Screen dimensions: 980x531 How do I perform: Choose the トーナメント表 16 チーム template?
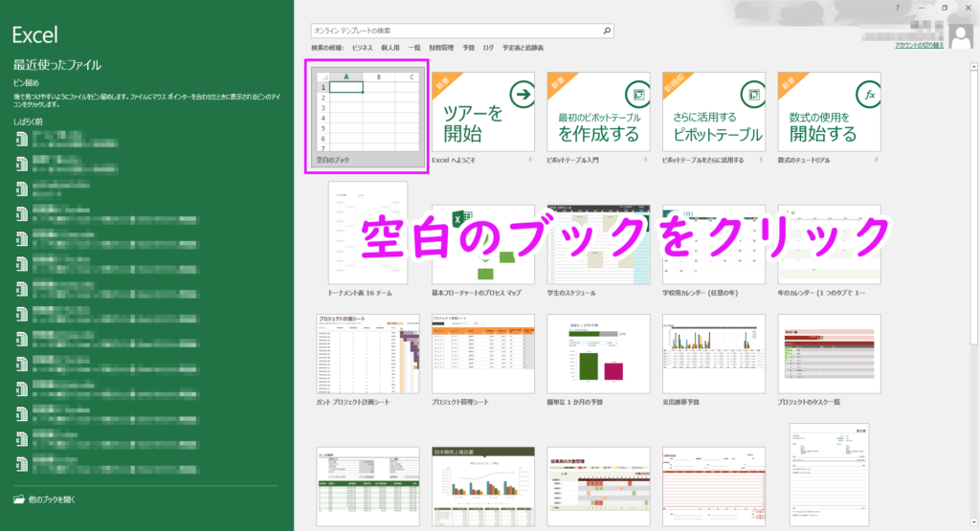click(x=367, y=233)
